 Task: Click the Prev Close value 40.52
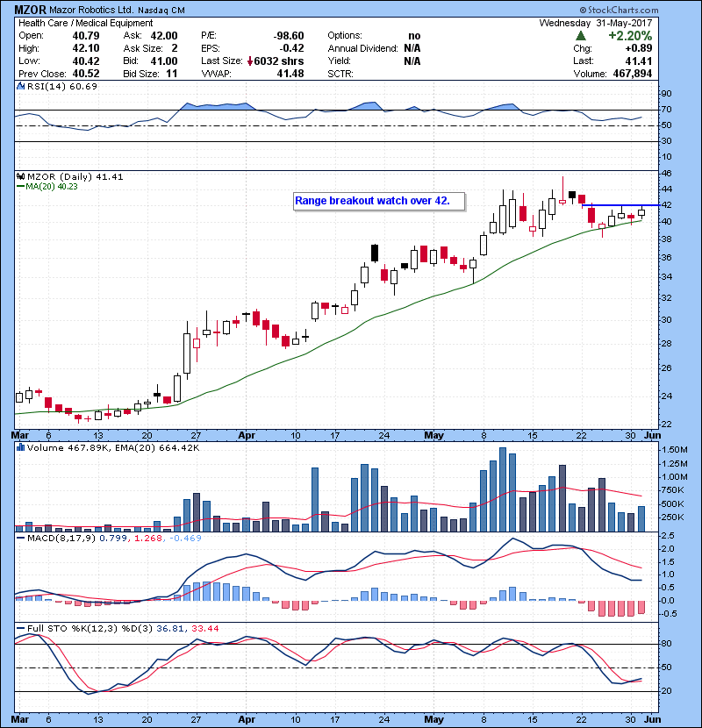pyautogui.click(x=86, y=74)
